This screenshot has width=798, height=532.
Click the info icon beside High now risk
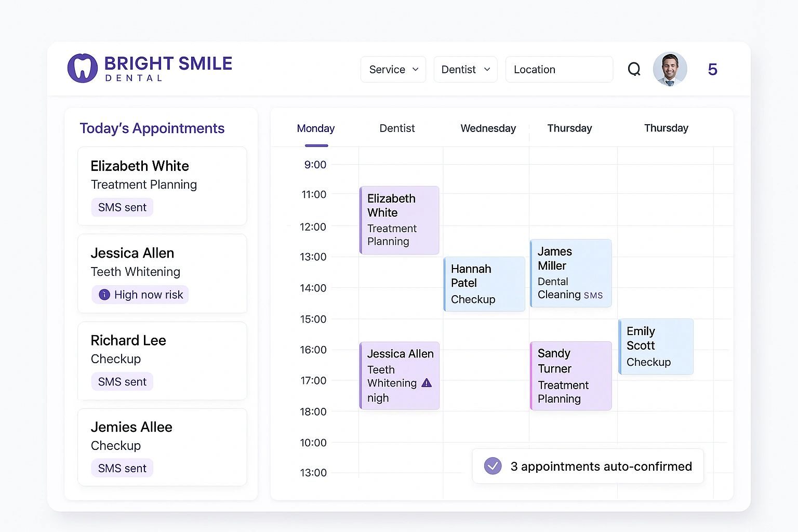[104, 295]
